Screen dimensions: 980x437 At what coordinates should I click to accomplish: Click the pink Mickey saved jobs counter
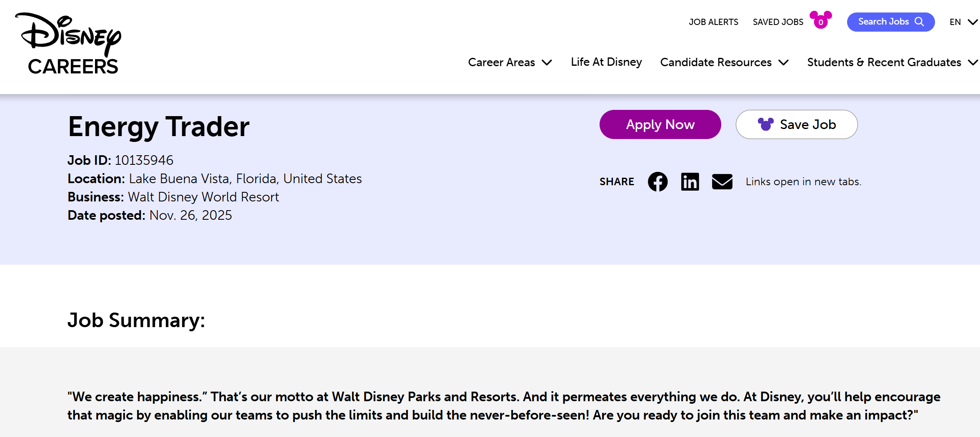tap(820, 20)
